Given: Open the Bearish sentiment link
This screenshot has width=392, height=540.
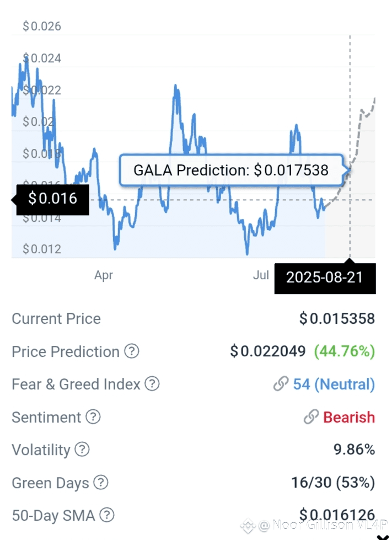Looking at the screenshot, I should tap(349, 417).
